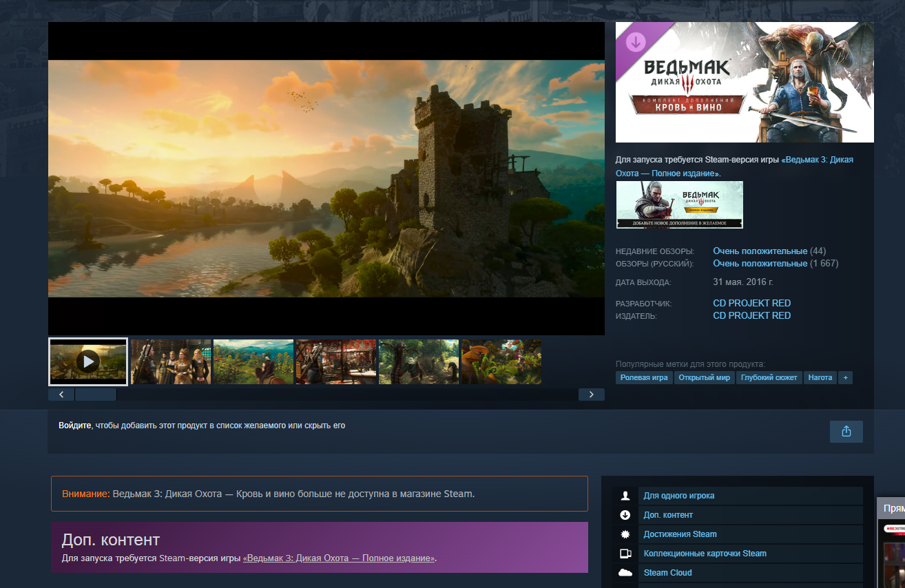The width and height of the screenshot is (905, 588).
Task: Open the 'Глубокий сюжет' tag
Action: (x=769, y=377)
